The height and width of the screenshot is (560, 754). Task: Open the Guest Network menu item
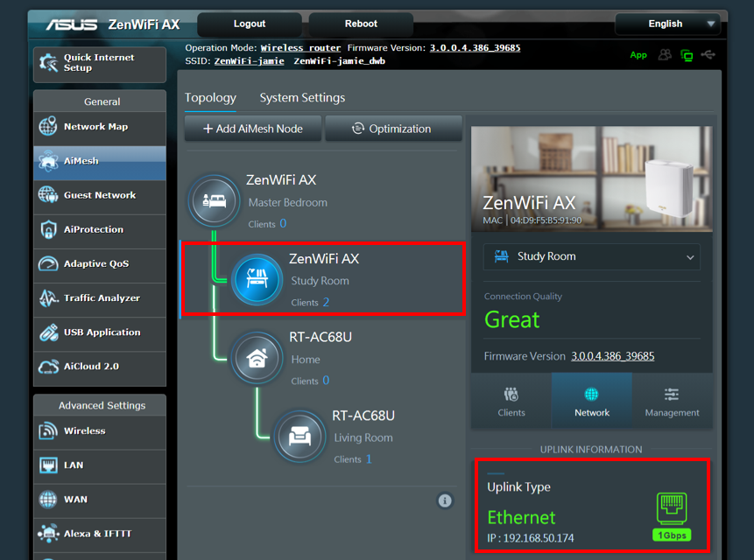100,195
